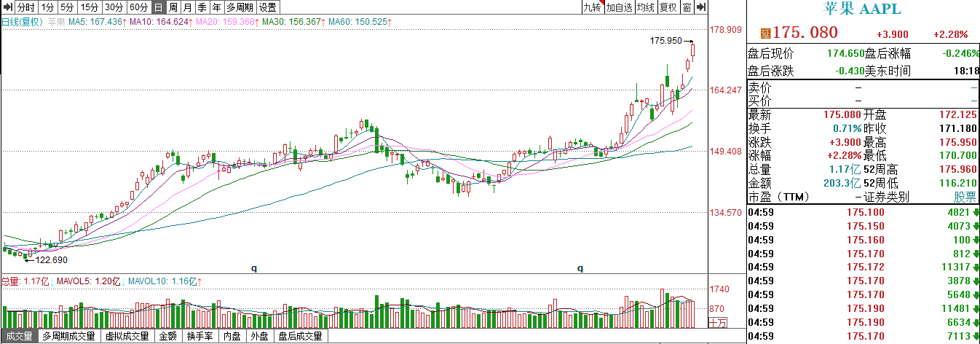Click the 昨收 171.180 previous close
The height and width of the screenshot is (344, 980).
(x=957, y=128)
